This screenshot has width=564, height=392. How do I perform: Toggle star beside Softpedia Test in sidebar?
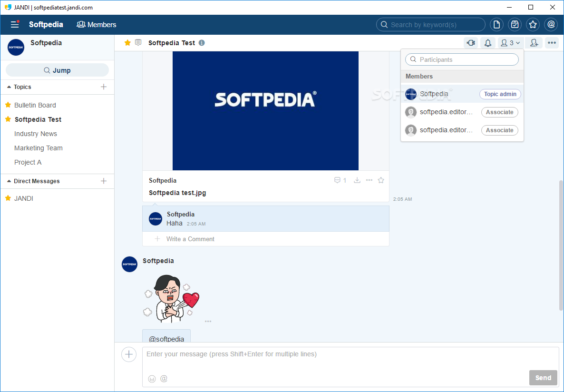coord(8,119)
